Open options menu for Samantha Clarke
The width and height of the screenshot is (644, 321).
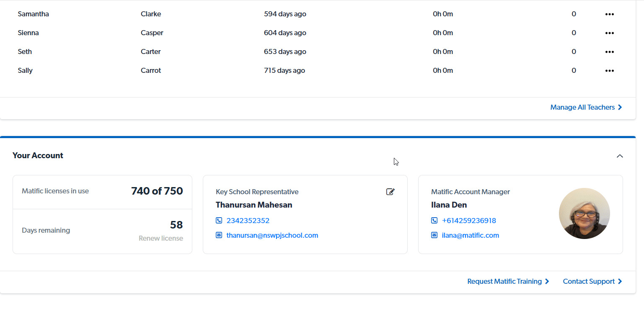tap(609, 14)
